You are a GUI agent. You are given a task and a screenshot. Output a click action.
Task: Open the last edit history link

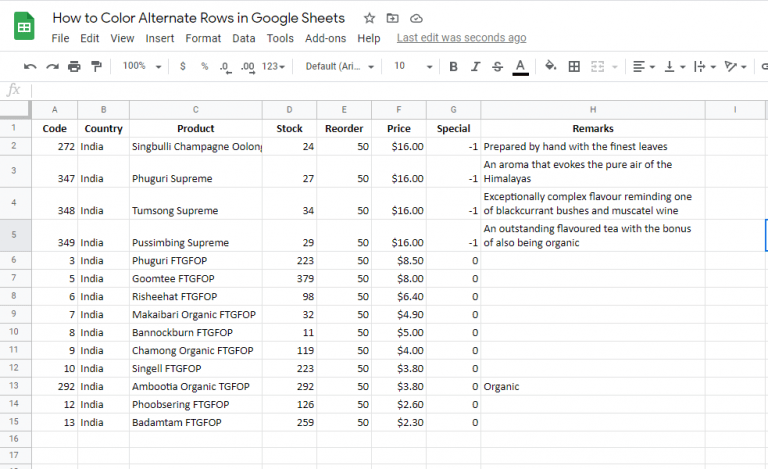click(x=461, y=38)
